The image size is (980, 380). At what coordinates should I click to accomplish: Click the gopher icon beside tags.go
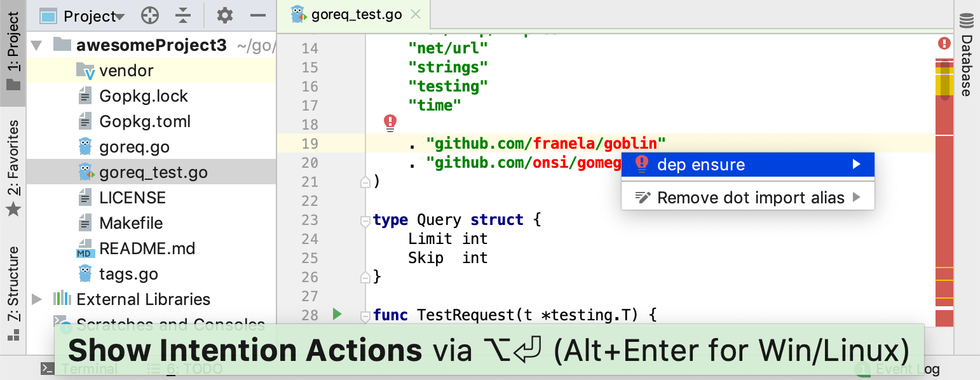pos(85,274)
